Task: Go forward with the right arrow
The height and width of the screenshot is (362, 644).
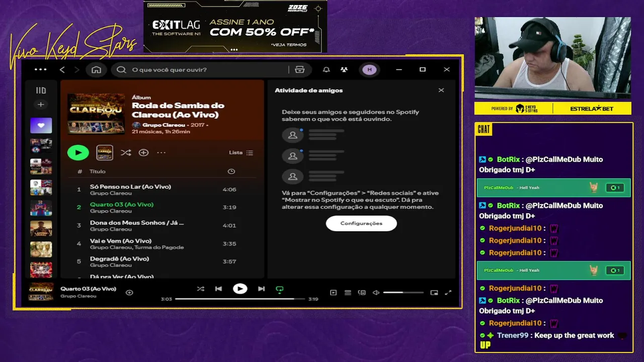Action: tap(76, 70)
